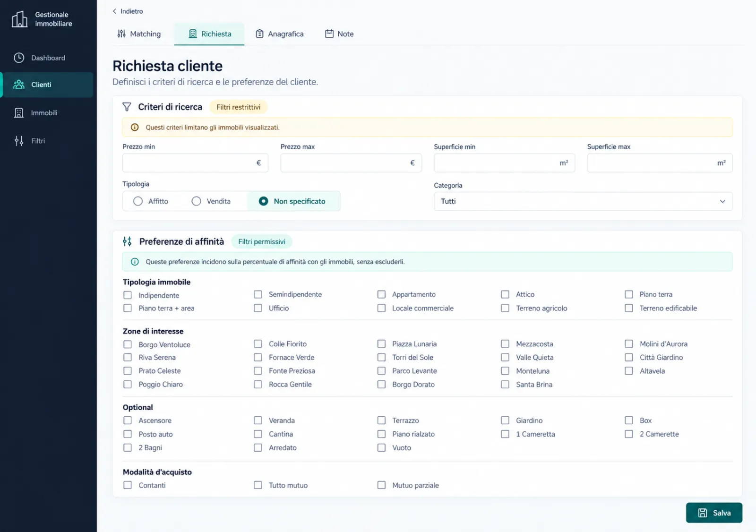
Task: Tick the Borgo Ventoluce zone checkbox
Action: tap(128, 344)
